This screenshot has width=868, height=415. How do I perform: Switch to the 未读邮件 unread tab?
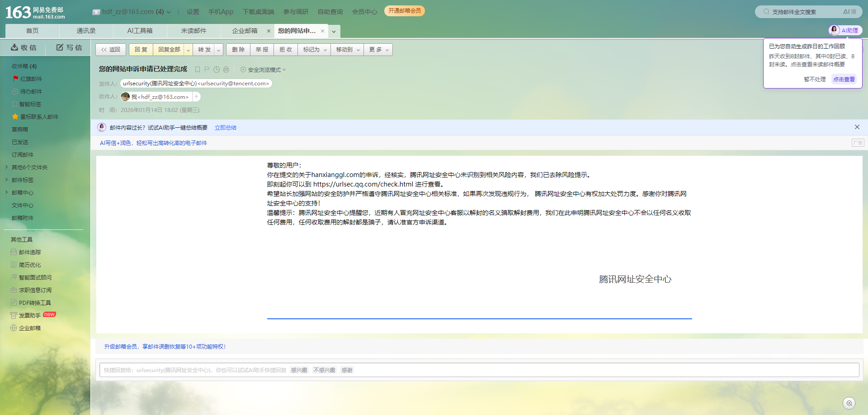[x=193, y=31]
